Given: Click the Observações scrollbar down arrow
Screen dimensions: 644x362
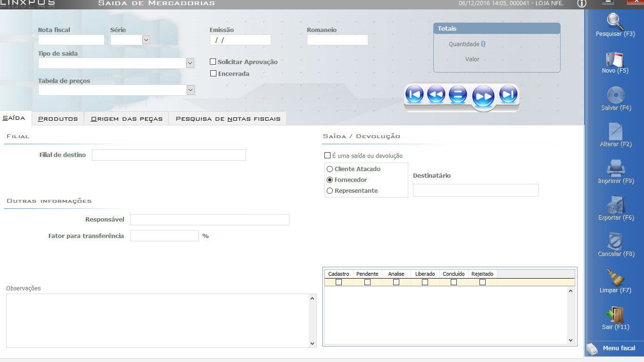Looking at the screenshot, I should (313, 344).
